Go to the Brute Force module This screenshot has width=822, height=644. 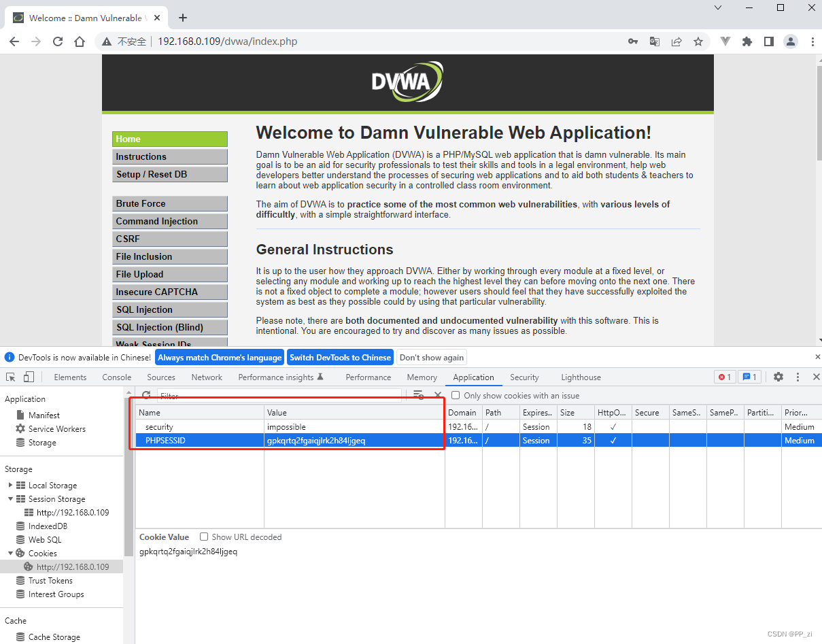click(x=170, y=203)
